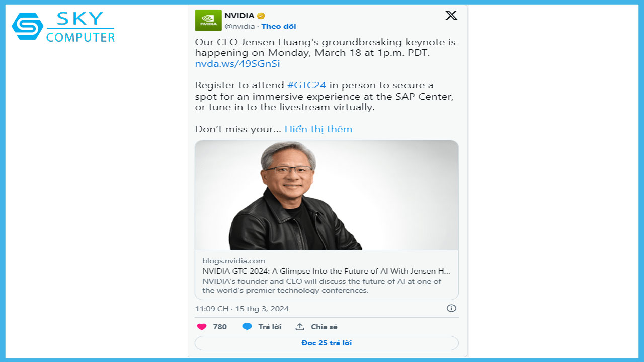Open the blogs.nvidia.com article card
Viewport: 644px width, 362px height.
tap(326, 277)
